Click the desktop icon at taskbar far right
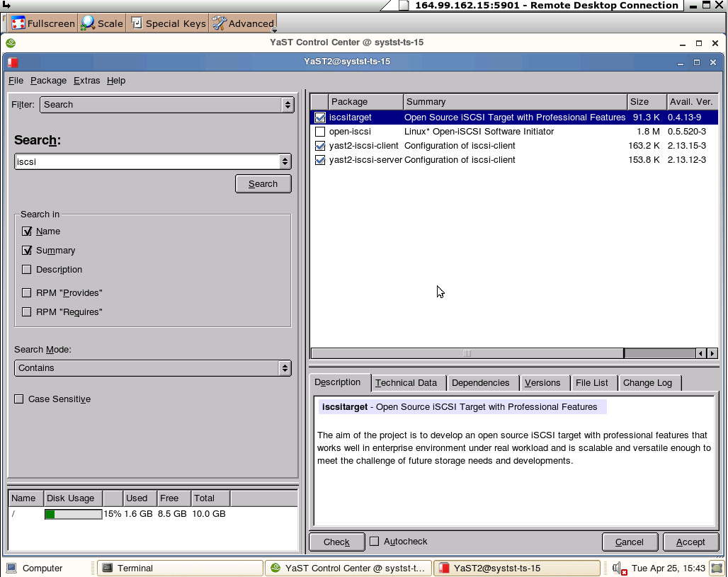728x577 pixels. pos(717,569)
